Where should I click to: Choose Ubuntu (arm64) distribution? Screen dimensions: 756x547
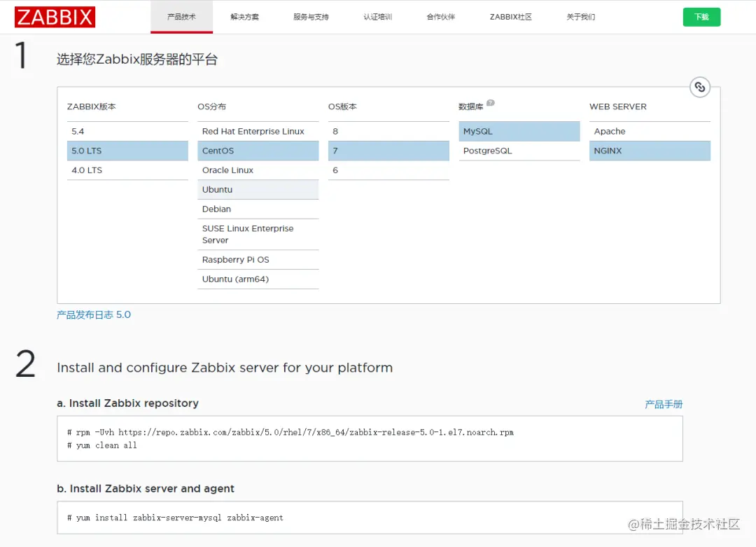click(258, 279)
